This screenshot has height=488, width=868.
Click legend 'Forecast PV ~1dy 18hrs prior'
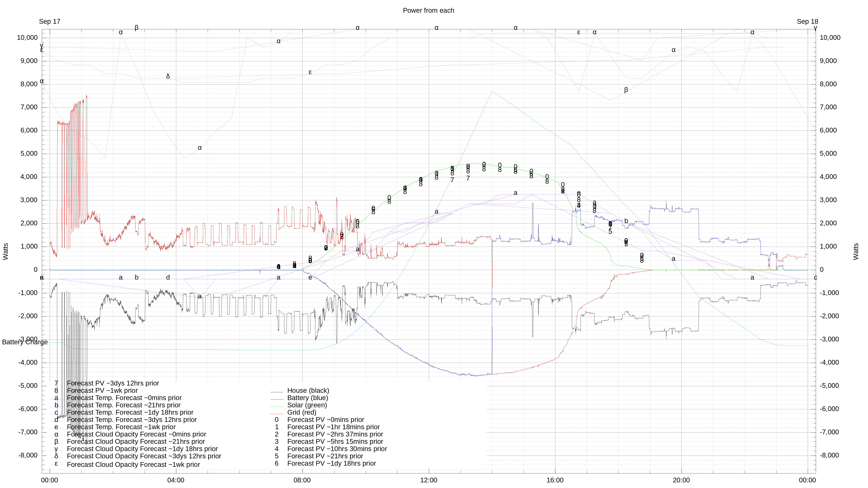(332, 463)
